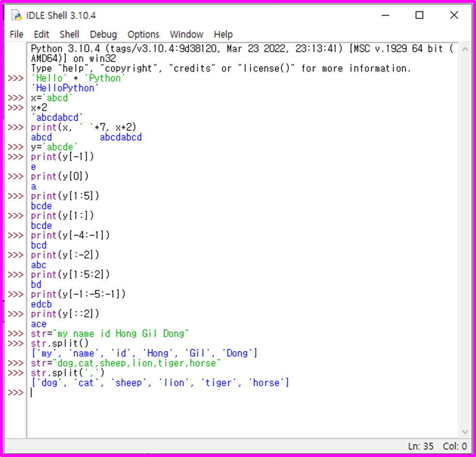Click the scrollbar down arrow

(465, 432)
